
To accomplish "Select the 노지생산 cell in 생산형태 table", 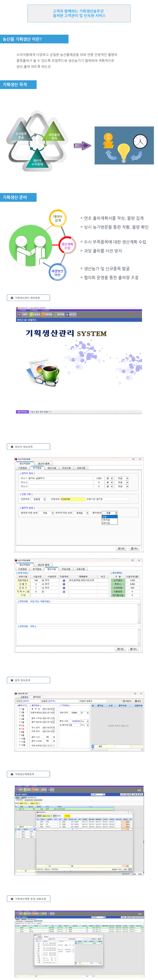I will pyautogui.click(x=118, y=581).
